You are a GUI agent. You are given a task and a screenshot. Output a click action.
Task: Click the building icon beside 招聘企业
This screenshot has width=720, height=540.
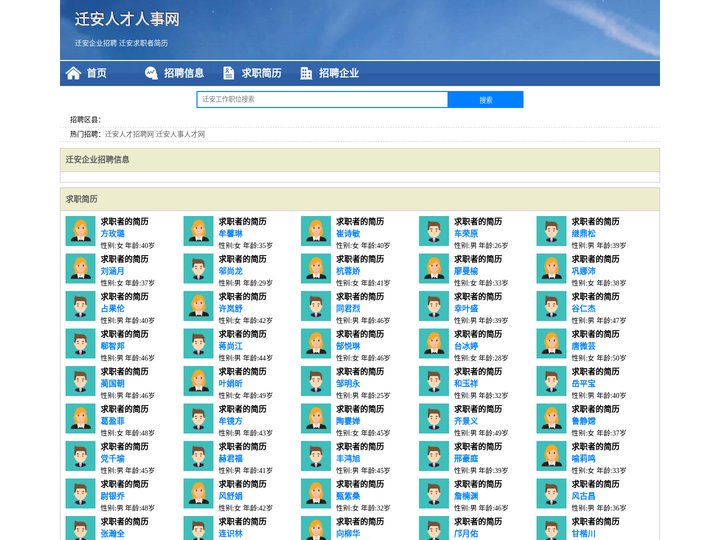[306, 73]
